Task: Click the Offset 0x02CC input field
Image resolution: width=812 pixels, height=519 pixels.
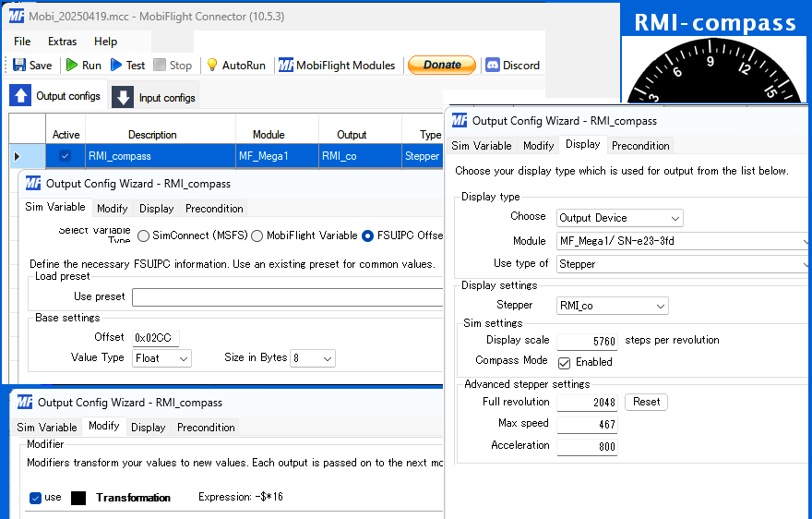Action: [156, 338]
